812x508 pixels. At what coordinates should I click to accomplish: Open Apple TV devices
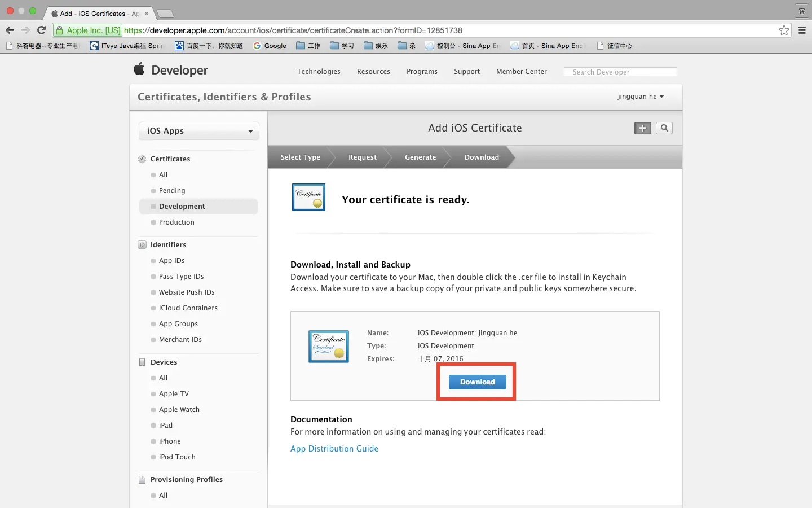coord(174,394)
